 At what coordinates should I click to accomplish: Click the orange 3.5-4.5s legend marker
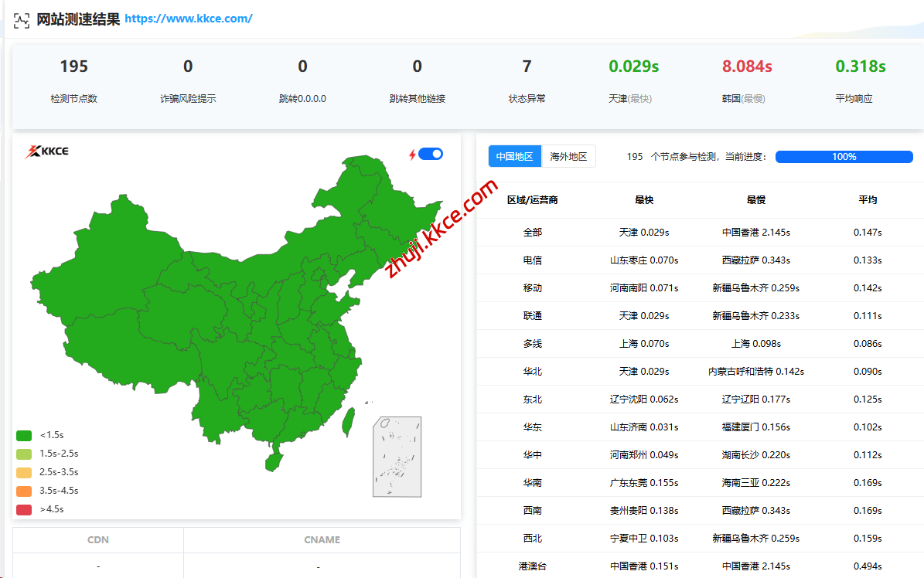pyautogui.click(x=23, y=491)
